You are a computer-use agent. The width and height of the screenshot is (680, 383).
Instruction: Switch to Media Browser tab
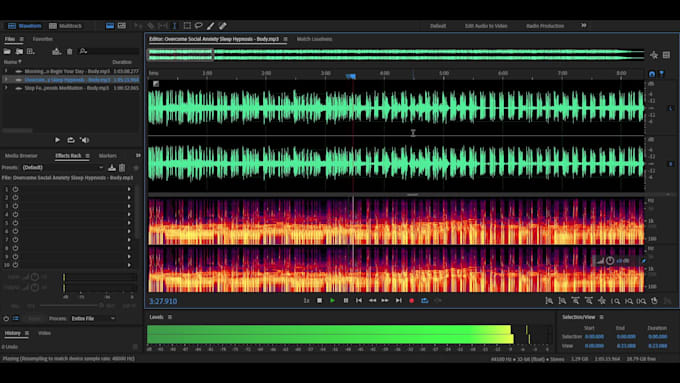pyautogui.click(x=21, y=156)
